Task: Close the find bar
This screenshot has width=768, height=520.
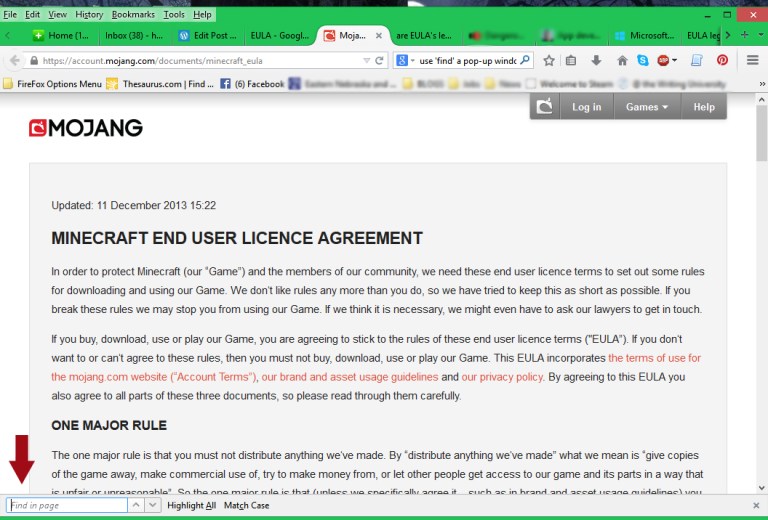Action: pos(756,505)
